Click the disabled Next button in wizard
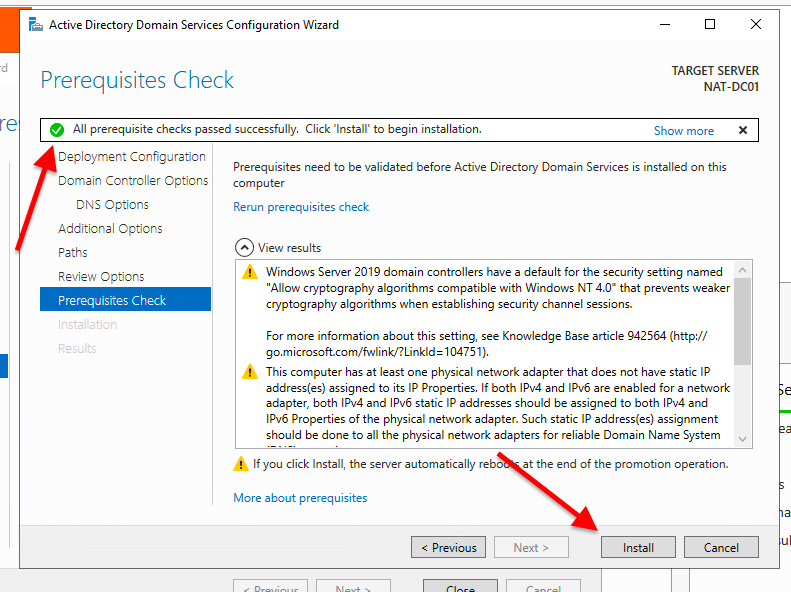 (x=531, y=548)
